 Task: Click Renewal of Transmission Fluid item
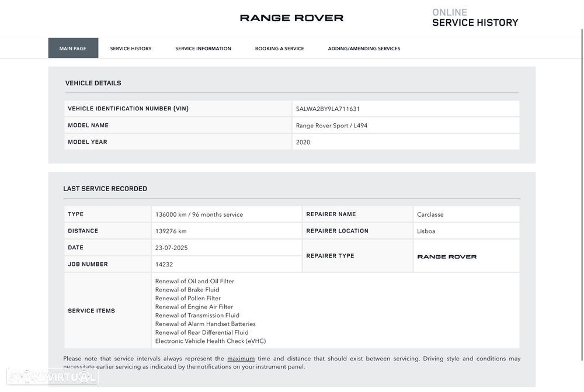click(x=197, y=315)
